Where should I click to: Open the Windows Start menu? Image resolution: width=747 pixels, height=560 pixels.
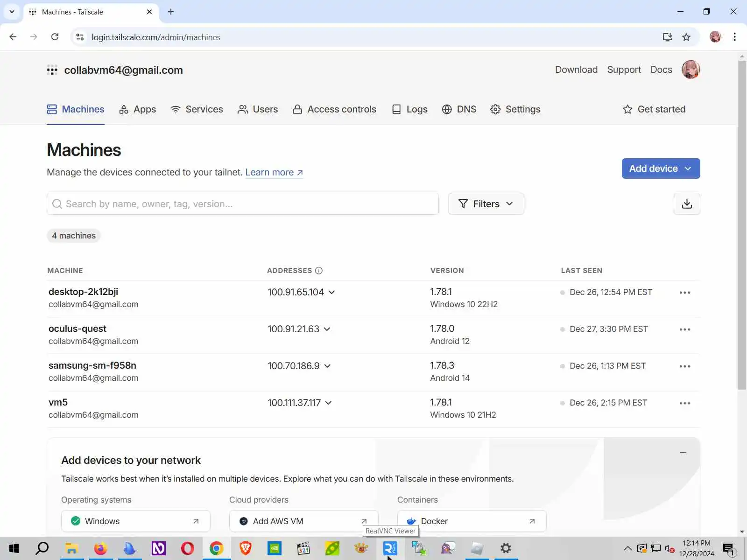point(14,548)
